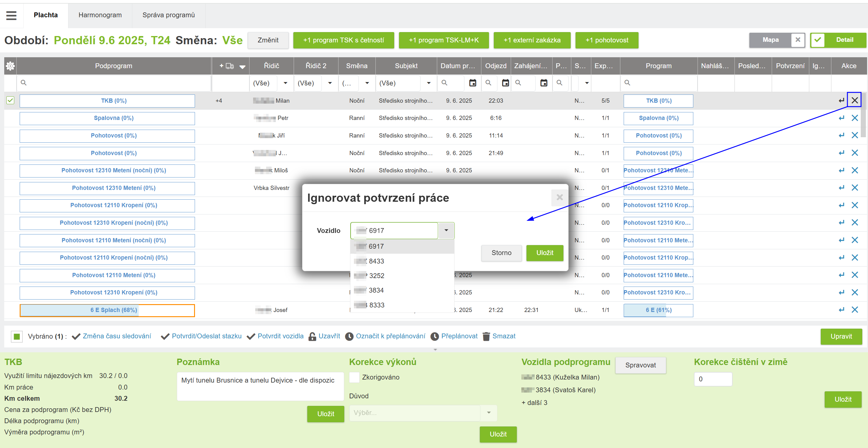Image resolution: width=868 pixels, height=448 pixels.
Task: Click the +1 pohotovost button
Action: pos(606,40)
